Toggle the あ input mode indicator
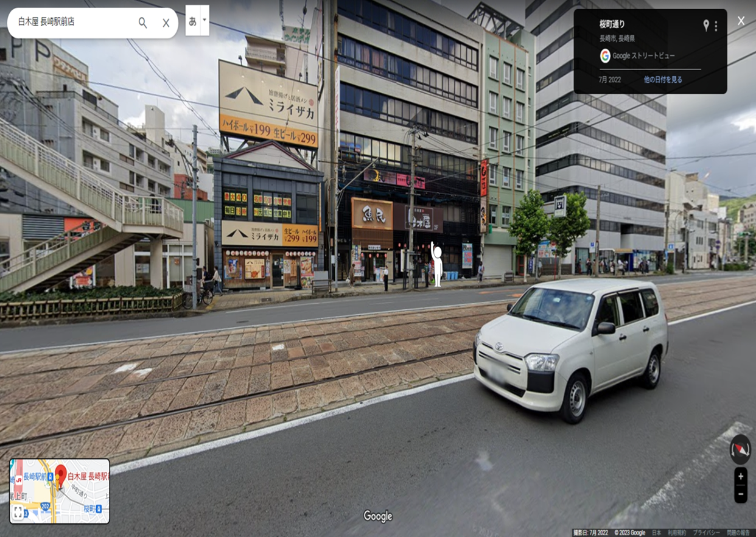 (x=192, y=21)
